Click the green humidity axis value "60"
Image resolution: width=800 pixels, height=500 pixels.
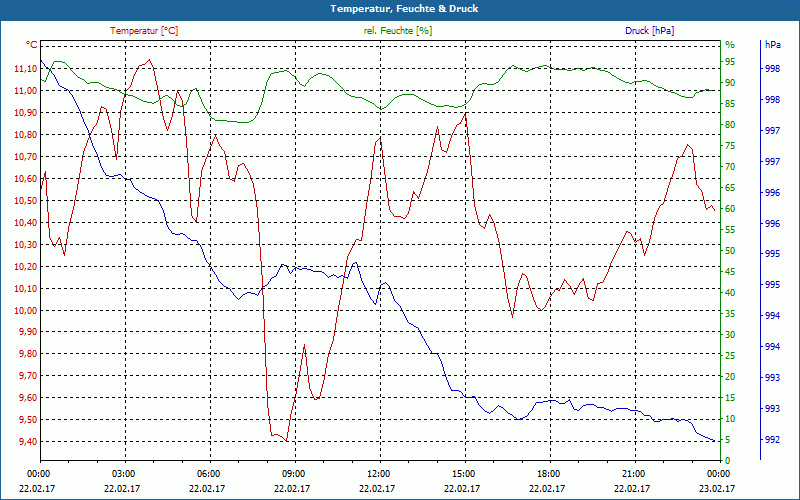[x=730, y=209]
